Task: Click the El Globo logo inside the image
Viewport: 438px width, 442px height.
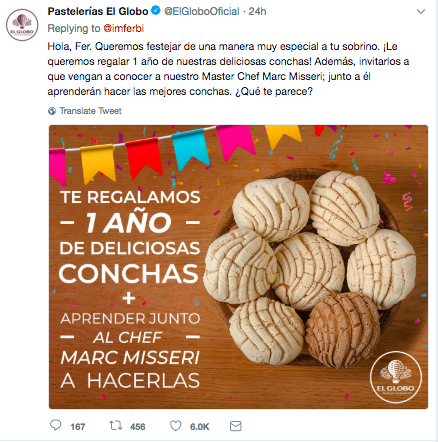Action: [x=396, y=377]
